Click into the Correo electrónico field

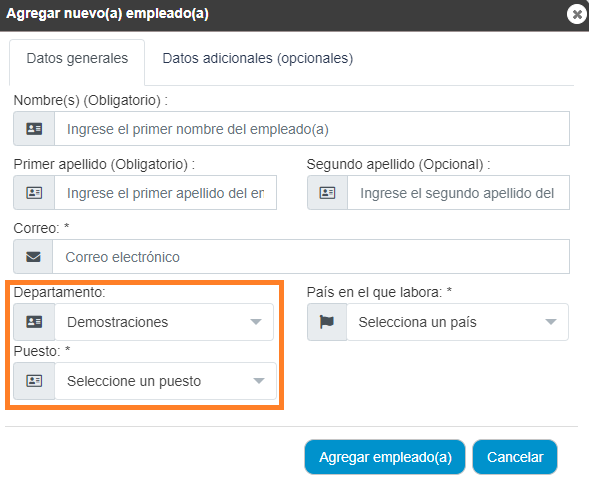[x=311, y=257]
